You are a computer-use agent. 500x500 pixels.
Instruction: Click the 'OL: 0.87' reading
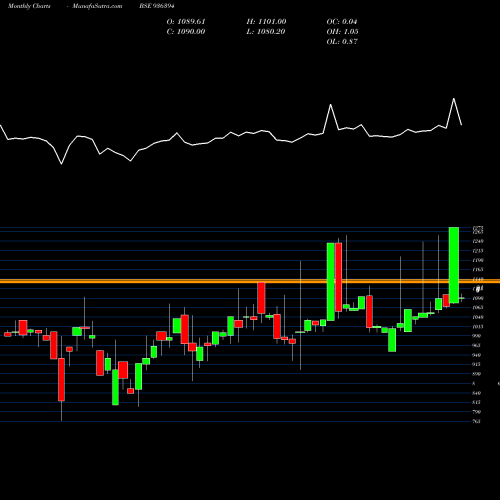pos(342,42)
